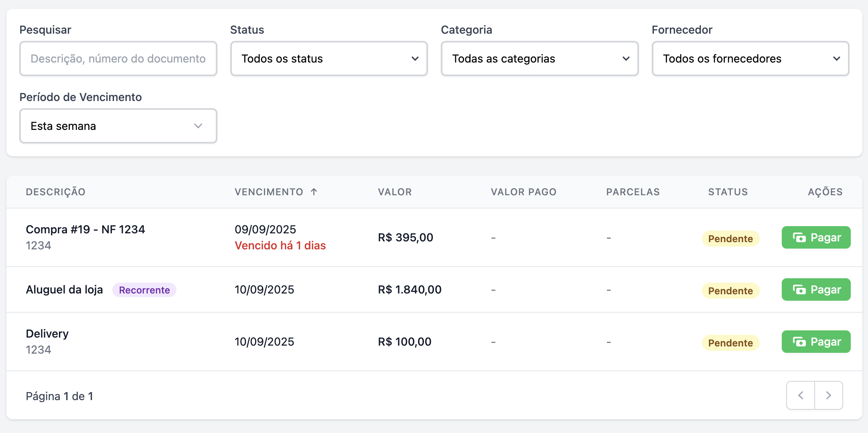
Task: Sort by the Vencimento column header
Action: [x=269, y=192]
